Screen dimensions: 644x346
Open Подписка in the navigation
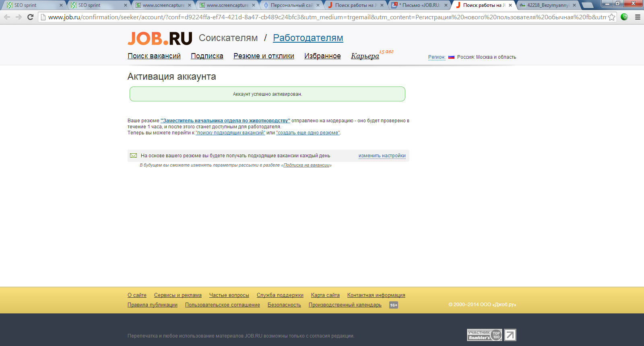point(207,56)
